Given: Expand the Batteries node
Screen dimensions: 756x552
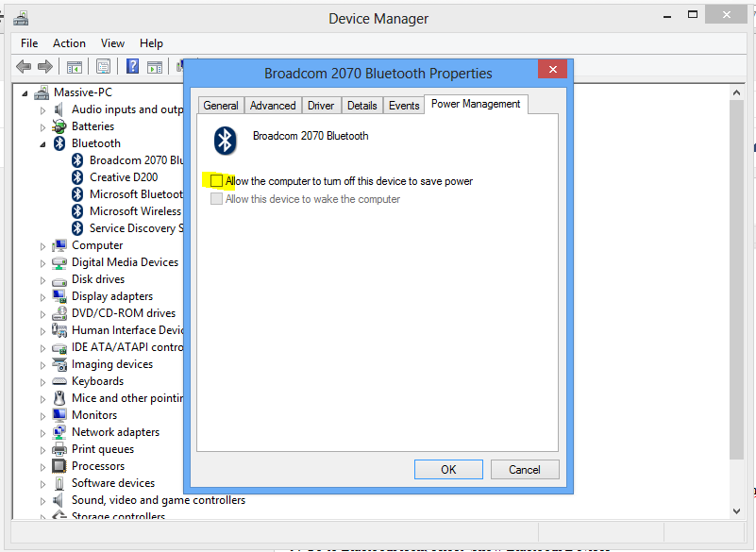Looking at the screenshot, I should tap(42, 127).
